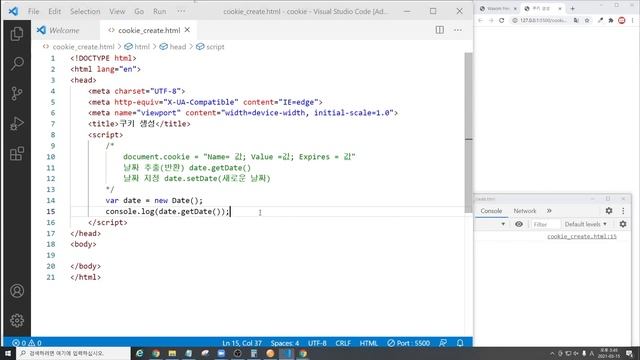Click the eyedropper extension icon in Chrome
The image size is (640, 360).
pyautogui.click(x=600, y=20)
